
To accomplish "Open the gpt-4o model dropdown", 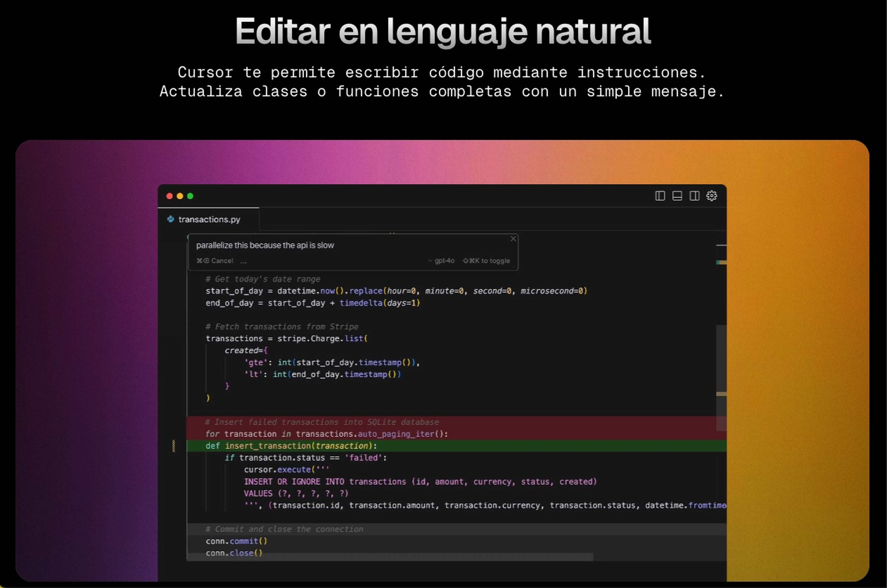I will [441, 261].
